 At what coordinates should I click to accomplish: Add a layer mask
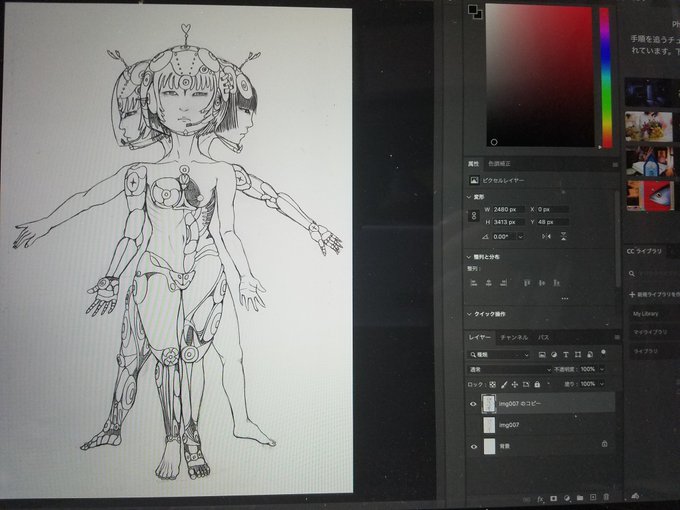(554, 499)
